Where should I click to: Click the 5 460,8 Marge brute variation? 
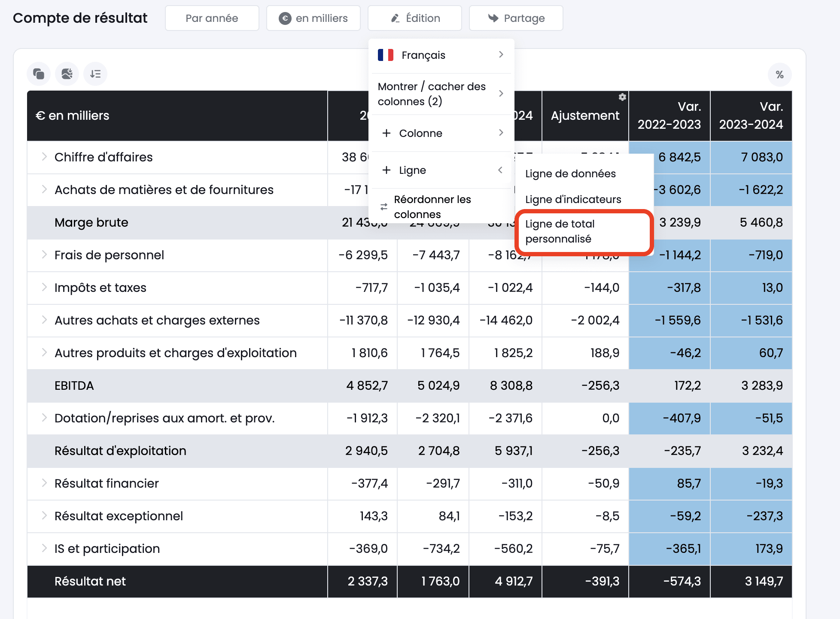(x=751, y=222)
